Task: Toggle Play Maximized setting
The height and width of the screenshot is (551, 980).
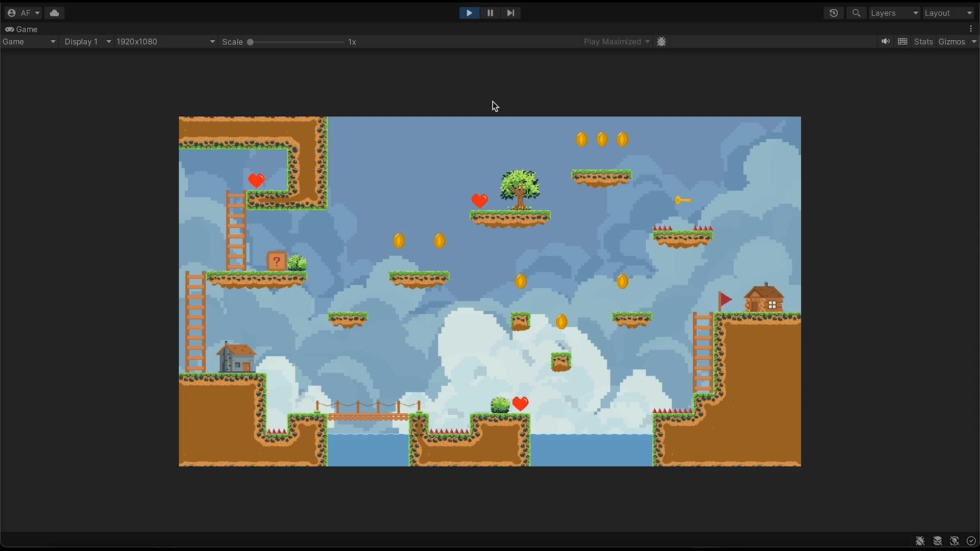Action: 613,42
